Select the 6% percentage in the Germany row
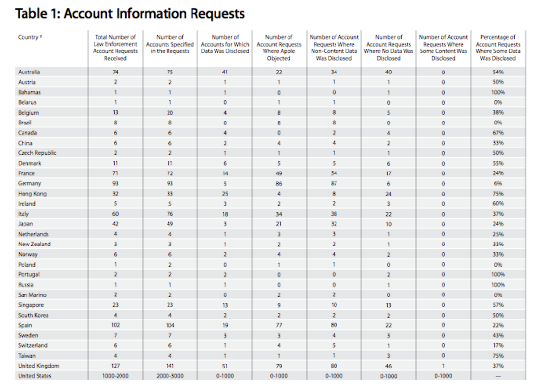552x392 pixels. 498,183
